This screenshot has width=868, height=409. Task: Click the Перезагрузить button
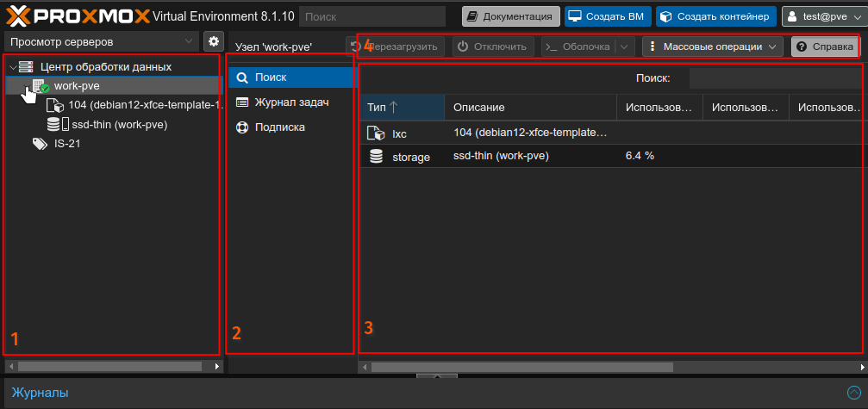click(396, 46)
